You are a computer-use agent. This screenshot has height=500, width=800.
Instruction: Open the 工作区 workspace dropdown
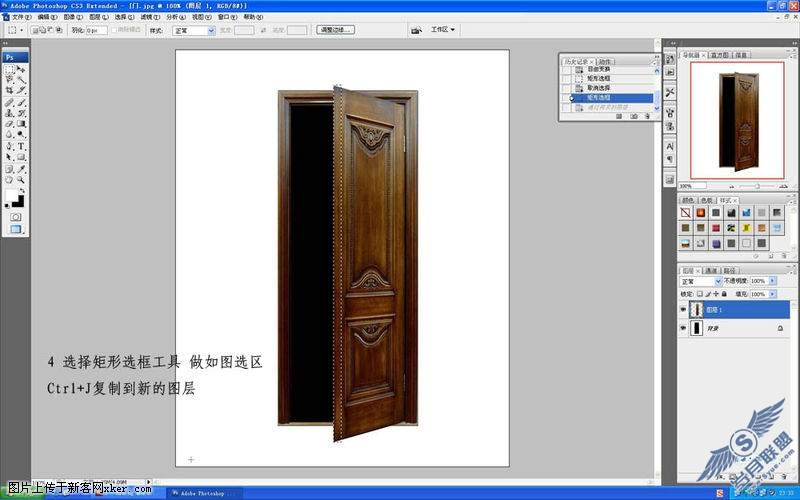point(442,30)
